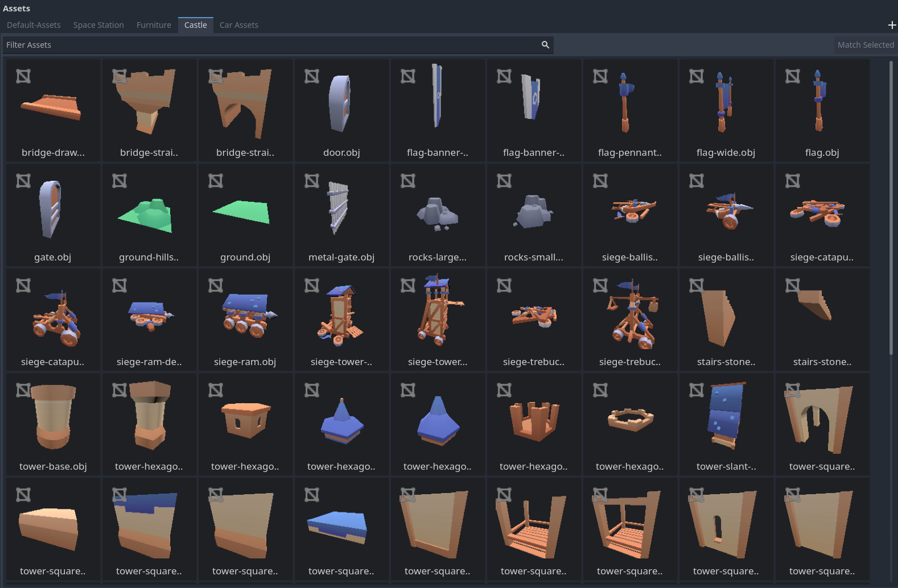898x588 pixels.
Task: Click the tower-base.obj file name label
Action: coord(53,466)
